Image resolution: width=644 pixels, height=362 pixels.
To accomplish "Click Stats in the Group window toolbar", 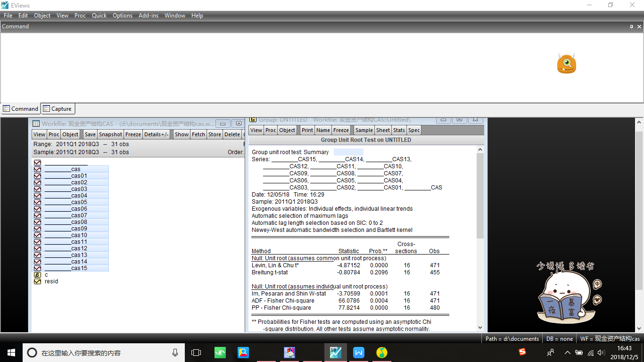I will [399, 130].
